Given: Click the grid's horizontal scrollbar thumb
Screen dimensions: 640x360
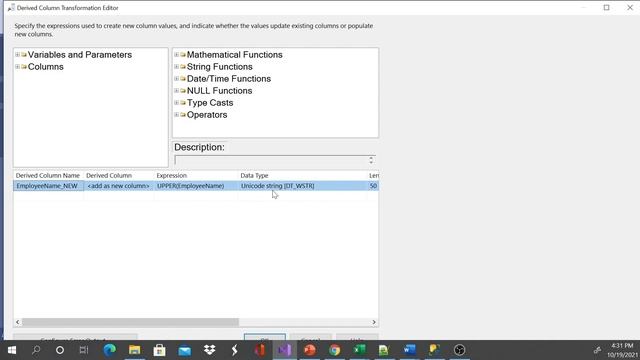Looking at the screenshot, I should coord(130,322).
